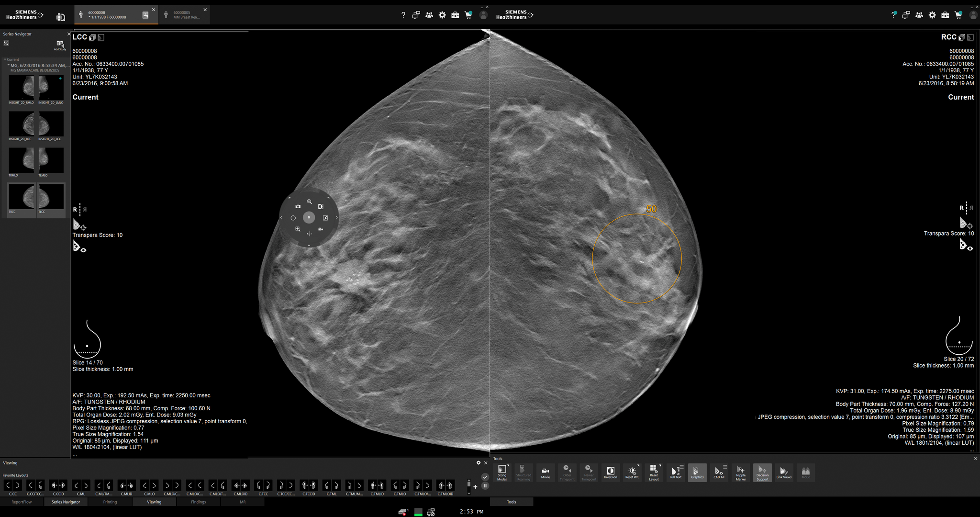The width and height of the screenshot is (980, 517).
Task: Open the ReportFlow tab
Action: tap(22, 502)
